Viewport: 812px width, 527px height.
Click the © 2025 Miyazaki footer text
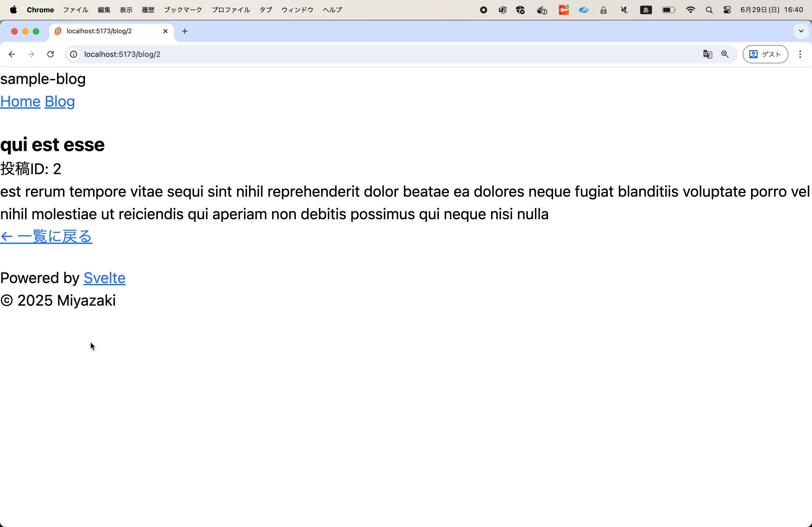(58, 300)
